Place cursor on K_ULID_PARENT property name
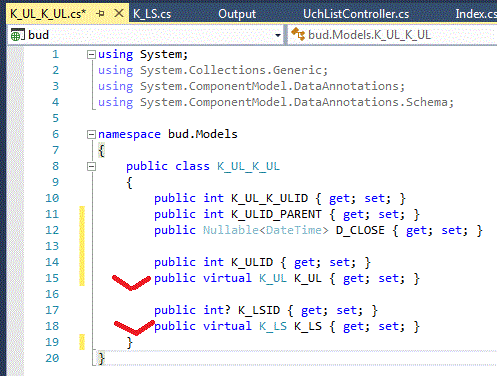This screenshot has height=376, width=497. pos(276,214)
